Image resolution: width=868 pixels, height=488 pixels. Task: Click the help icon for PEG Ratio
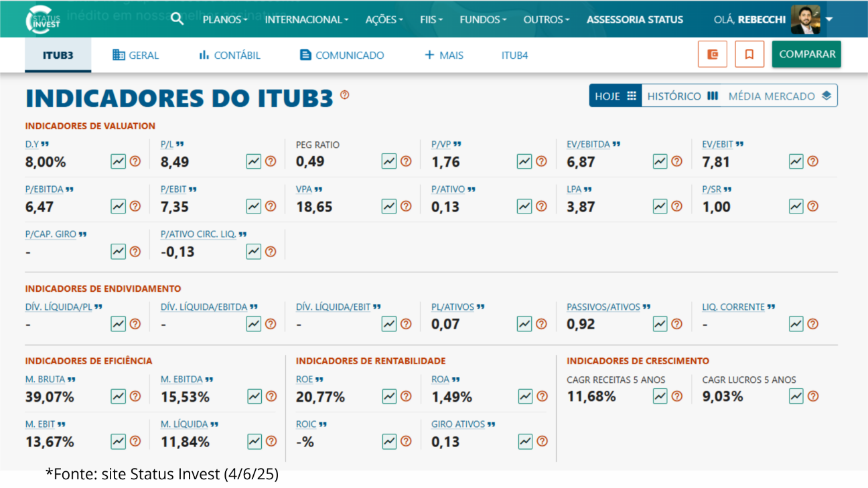[x=406, y=161]
